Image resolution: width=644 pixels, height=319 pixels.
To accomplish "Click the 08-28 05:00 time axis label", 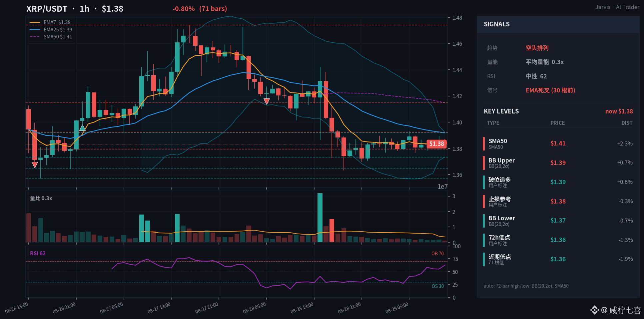I will click(255, 308).
